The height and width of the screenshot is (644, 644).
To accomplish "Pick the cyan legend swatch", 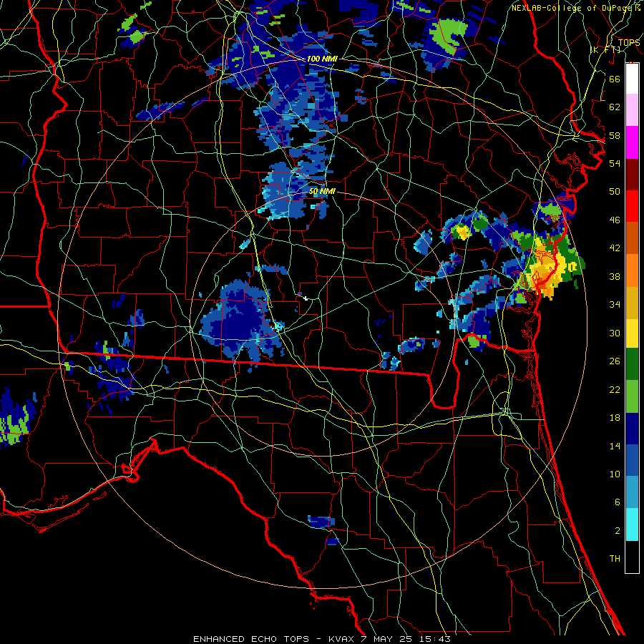I will click(632, 525).
